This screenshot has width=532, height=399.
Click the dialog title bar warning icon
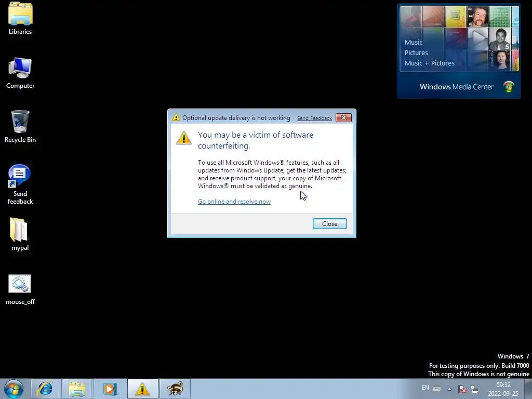(x=176, y=117)
